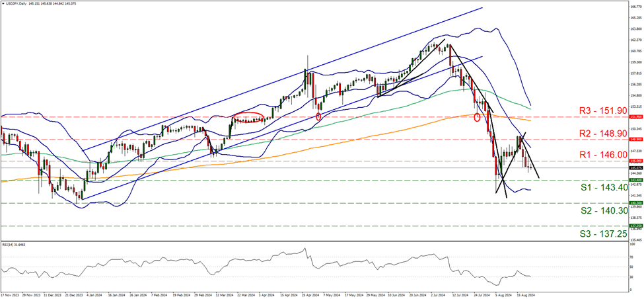
Task: Select the S2 - 140.30 support label
Action: pyautogui.click(x=604, y=210)
